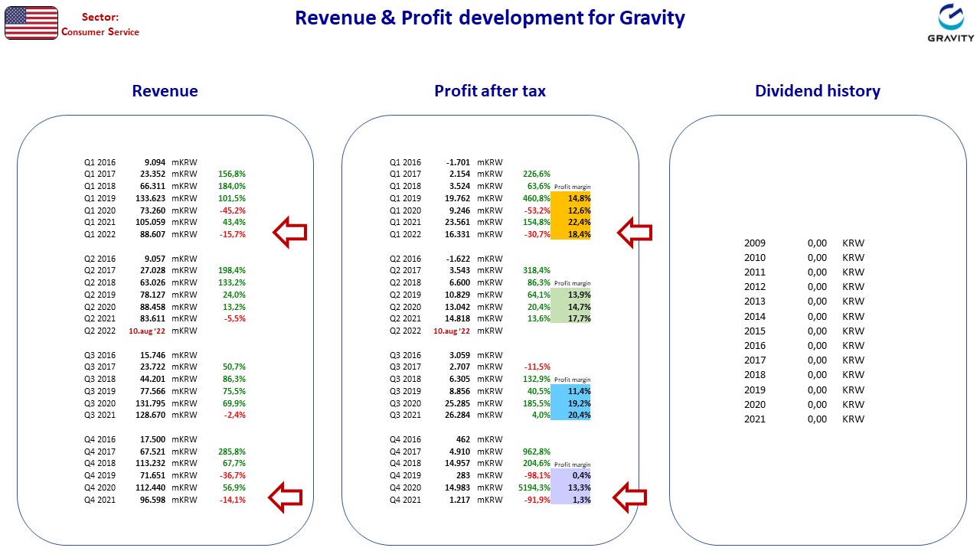Click the -11,5% profit change
Viewport: 980px width, 551px height.
(537, 367)
